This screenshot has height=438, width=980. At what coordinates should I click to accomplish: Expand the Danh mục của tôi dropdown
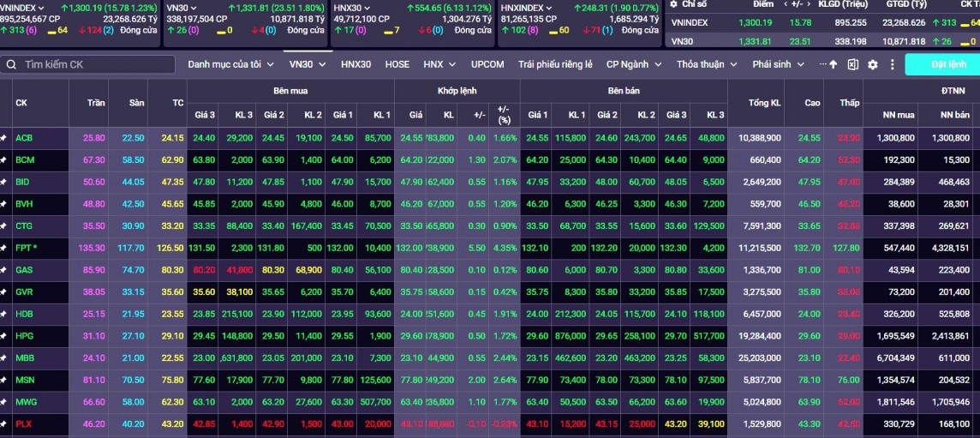tap(231, 64)
